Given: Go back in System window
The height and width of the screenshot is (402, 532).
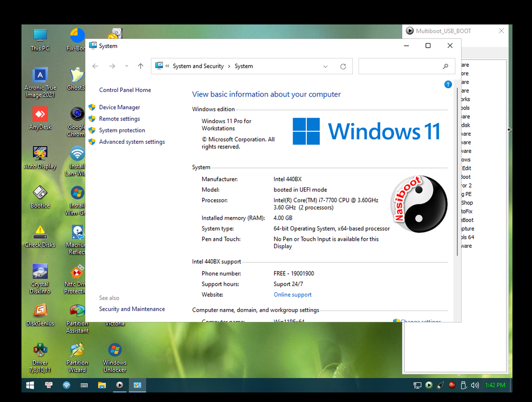Looking at the screenshot, I should (96, 66).
